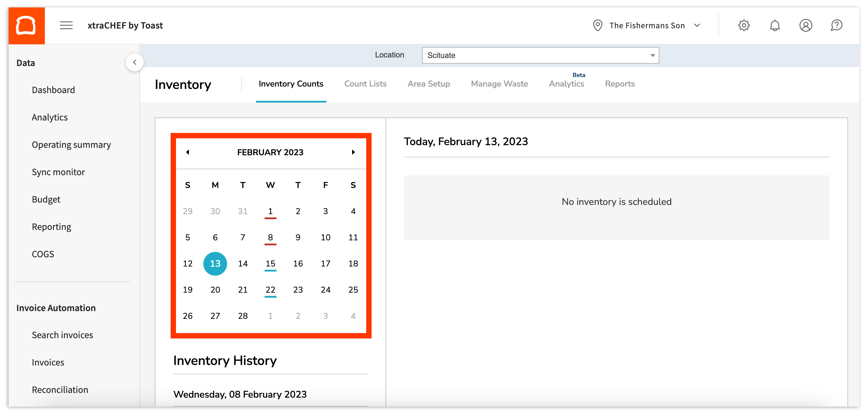
Task: Open the notifications bell
Action: pos(775,25)
